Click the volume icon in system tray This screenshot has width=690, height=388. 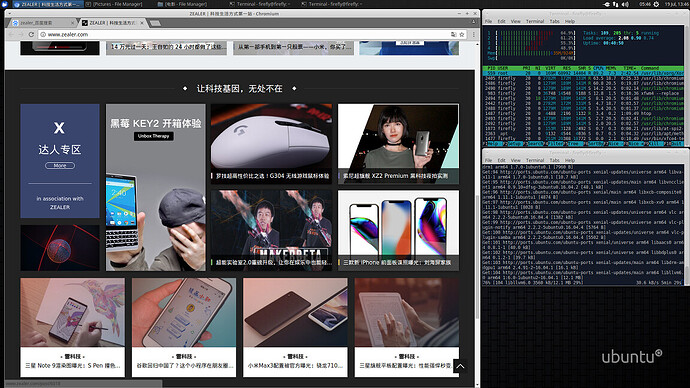(625, 4)
